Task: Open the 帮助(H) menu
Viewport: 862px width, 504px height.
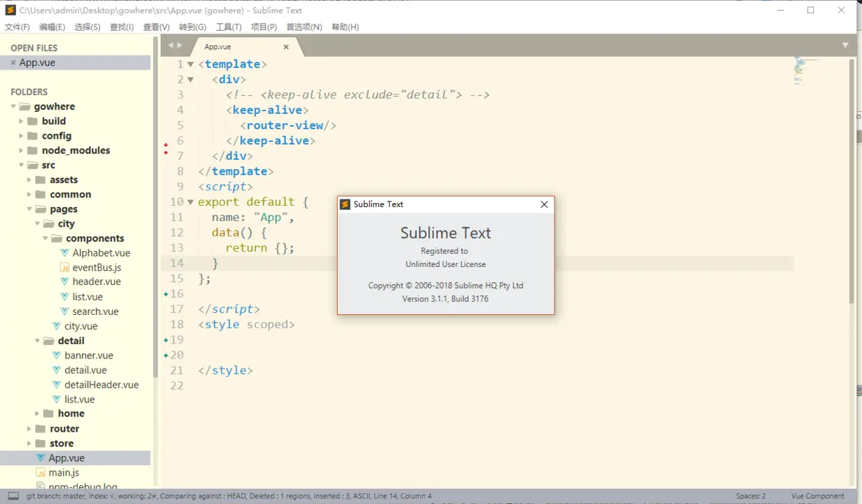Action: pos(345,27)
